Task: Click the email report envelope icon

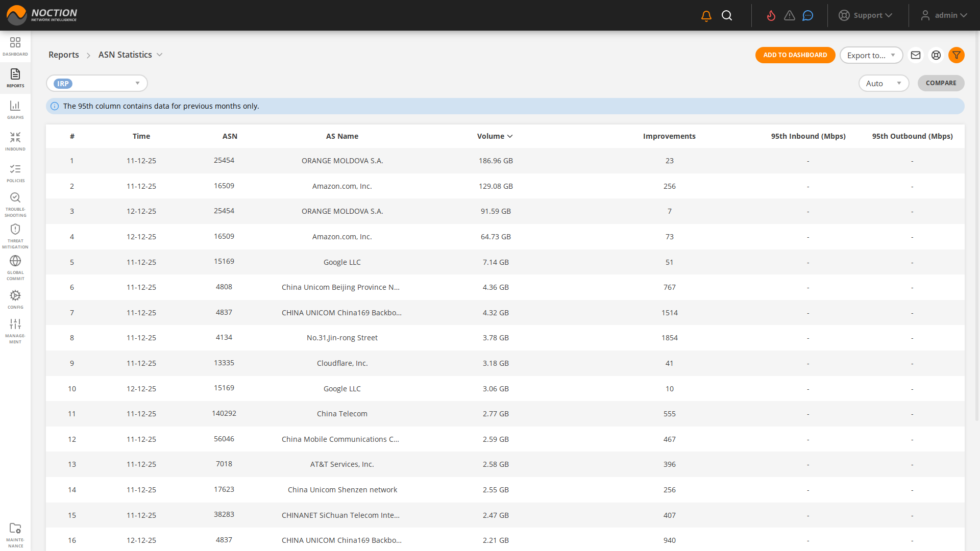Action: click(x=916, y=55)
